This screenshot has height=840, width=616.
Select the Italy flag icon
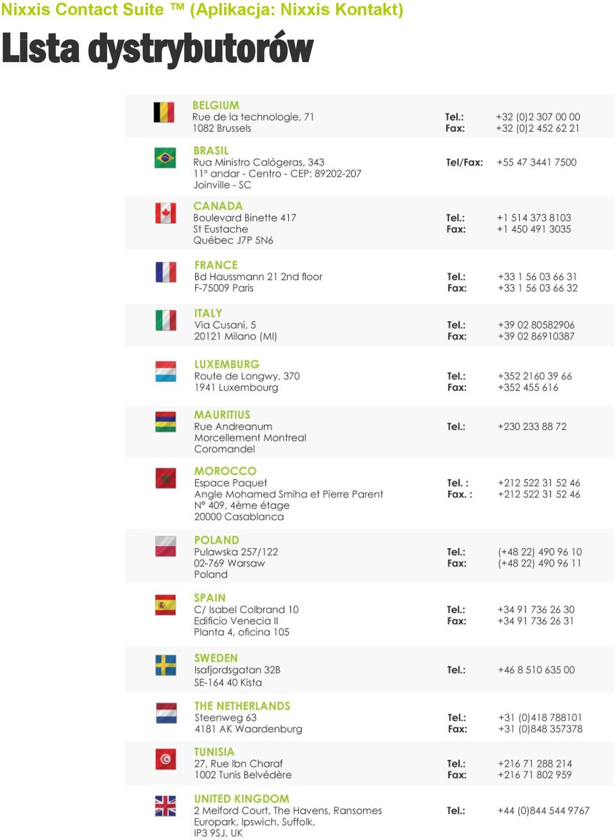click(166, 320)
